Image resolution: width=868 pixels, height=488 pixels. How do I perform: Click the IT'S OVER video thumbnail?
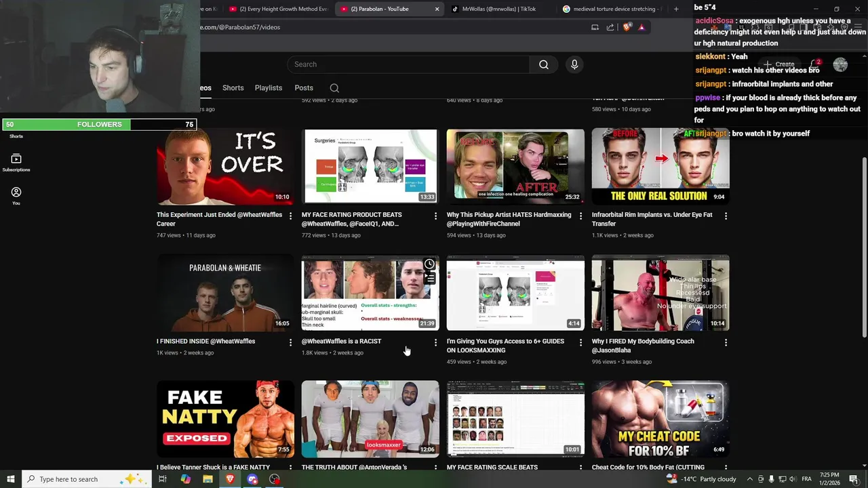225,166
